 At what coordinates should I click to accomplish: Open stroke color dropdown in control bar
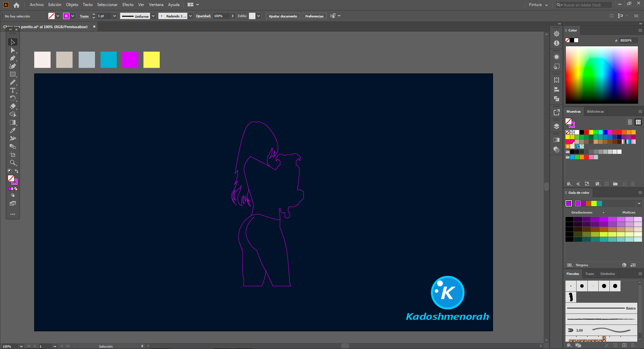[72, 16]
